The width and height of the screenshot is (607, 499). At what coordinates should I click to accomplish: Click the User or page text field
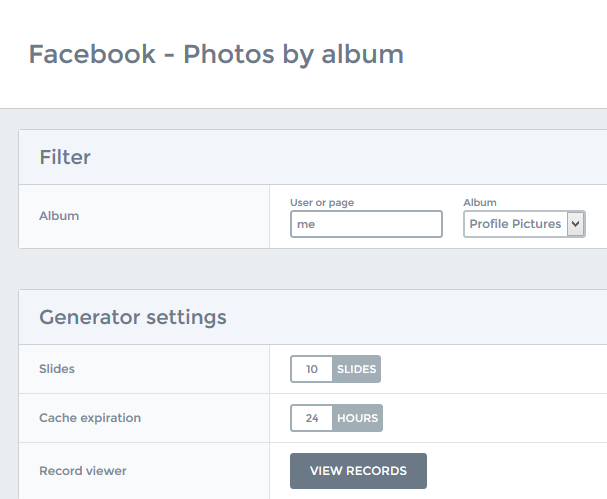pos(366,224)
